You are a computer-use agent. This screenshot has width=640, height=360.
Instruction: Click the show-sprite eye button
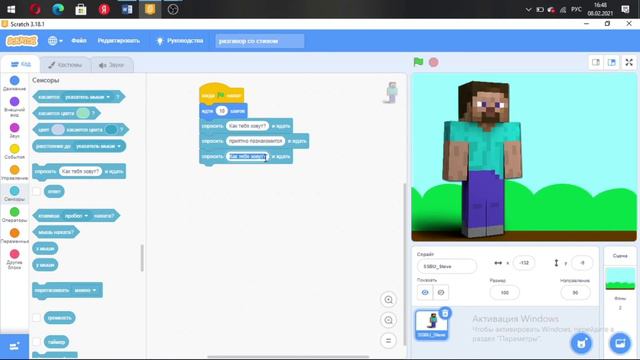click(425, 292)
